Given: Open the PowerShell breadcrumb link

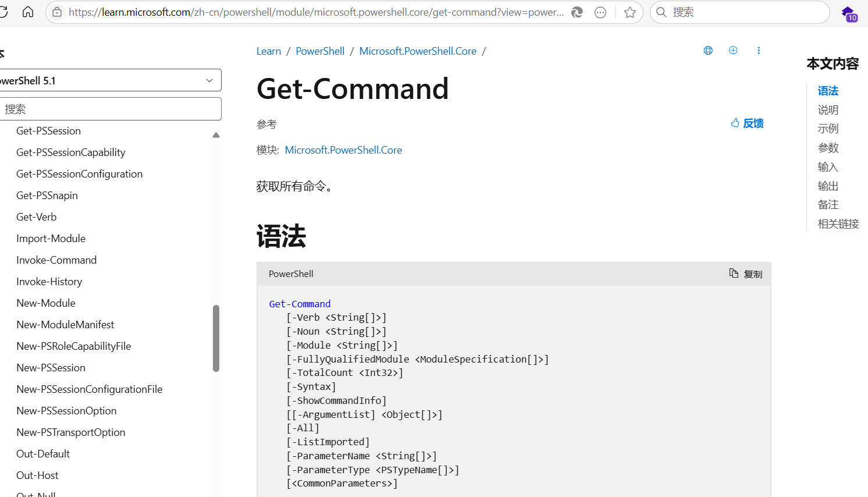Looking at the screenshot, I should point(320,51).
